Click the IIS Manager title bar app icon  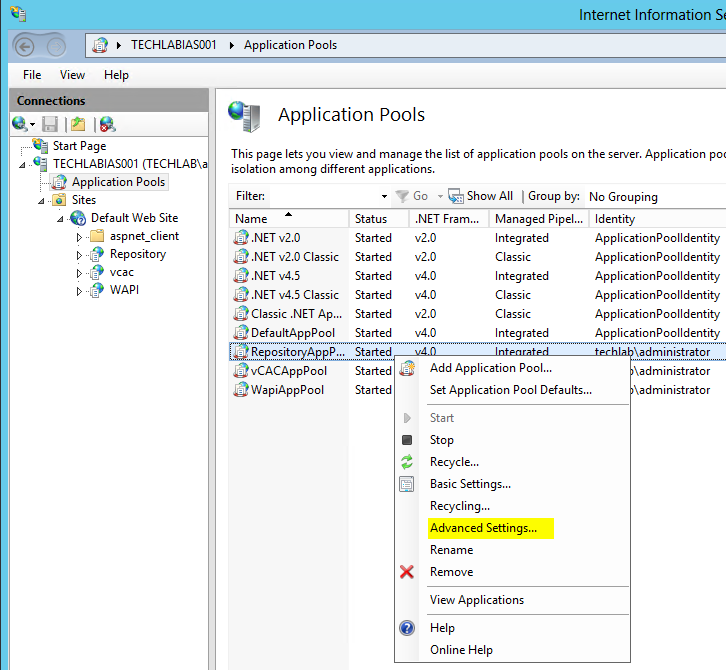tap(18, 13)
